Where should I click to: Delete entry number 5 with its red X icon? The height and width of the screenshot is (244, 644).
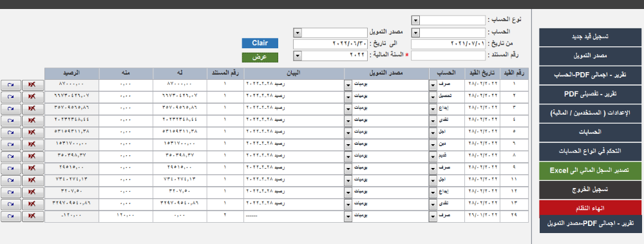pos(32,133)
